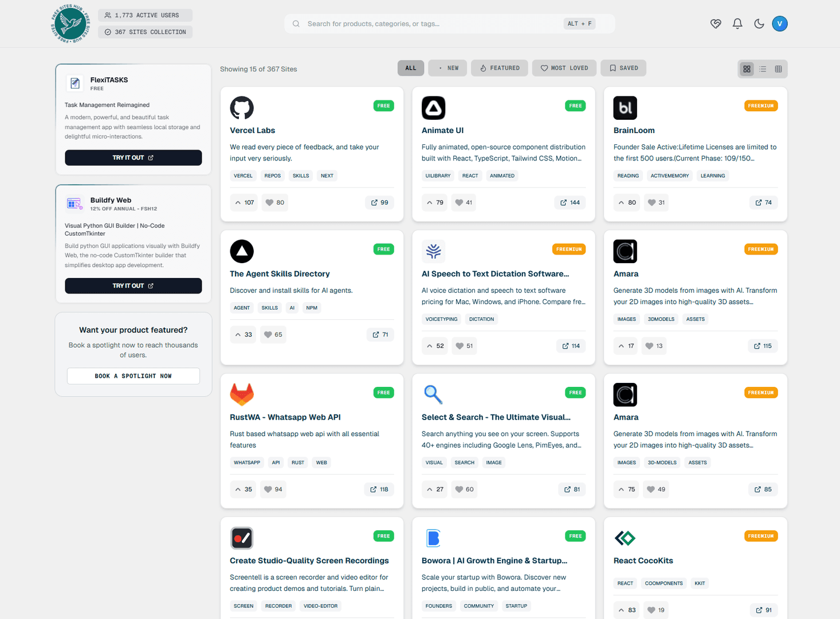Switch to the list view layout
Image resolution: width=840 pixels, height=619 pixels.
tap(763, 69)
